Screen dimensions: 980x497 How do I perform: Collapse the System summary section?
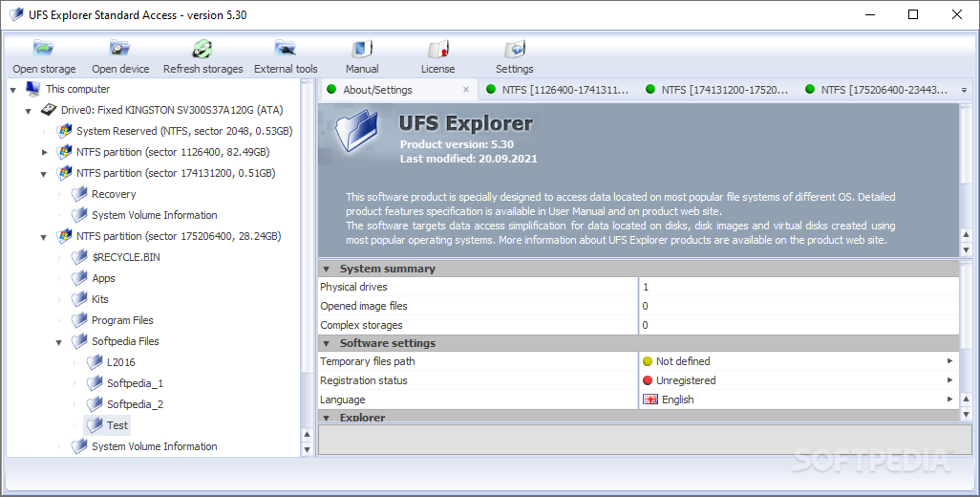(326, 270)
